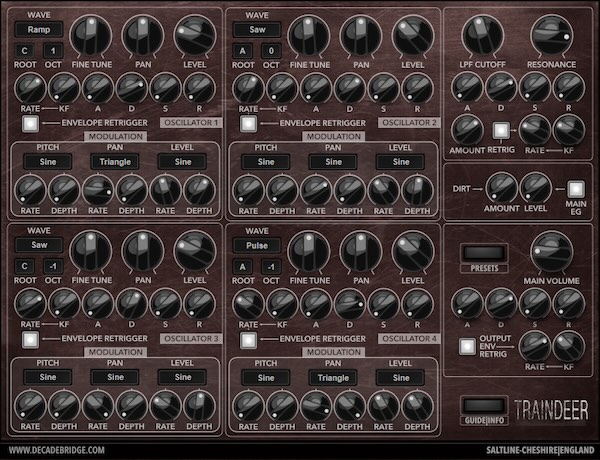Click the Main Volume knob
The width and height of the screenshot is (600, 460).
[x=551, y=251]
